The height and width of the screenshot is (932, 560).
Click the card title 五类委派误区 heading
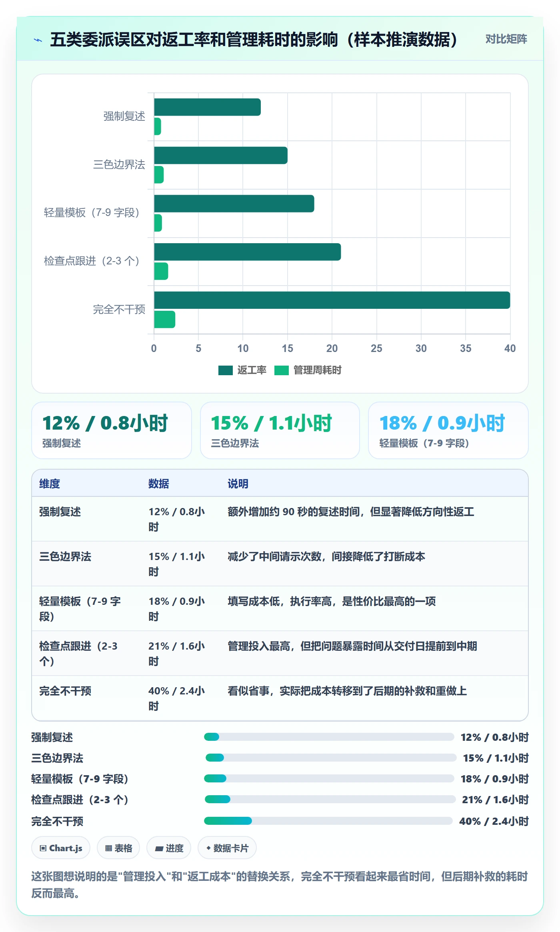pos(254,40)
